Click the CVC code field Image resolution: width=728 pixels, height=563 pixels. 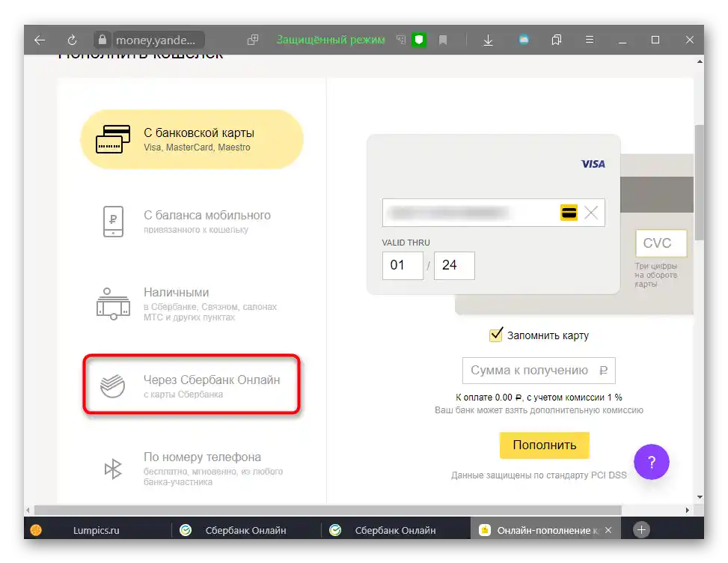coord(661,243)
